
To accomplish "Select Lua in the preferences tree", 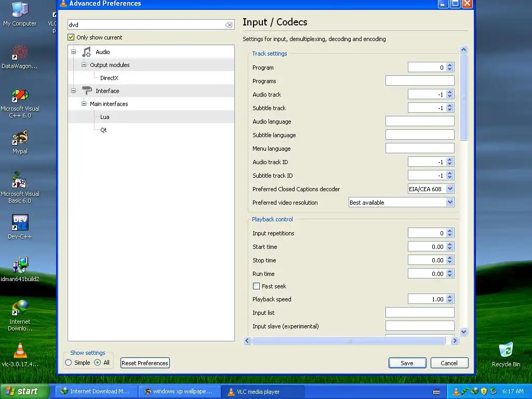I will [104, 117].
